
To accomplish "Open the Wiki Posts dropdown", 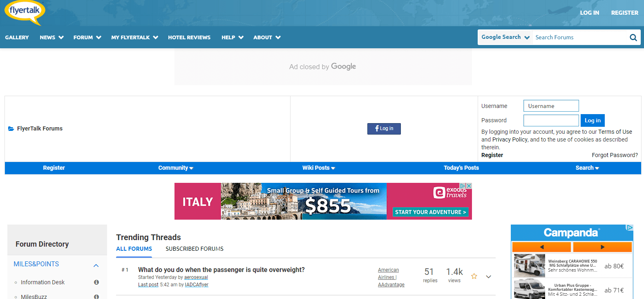I will pyautogui.click(x=319, y=168).
